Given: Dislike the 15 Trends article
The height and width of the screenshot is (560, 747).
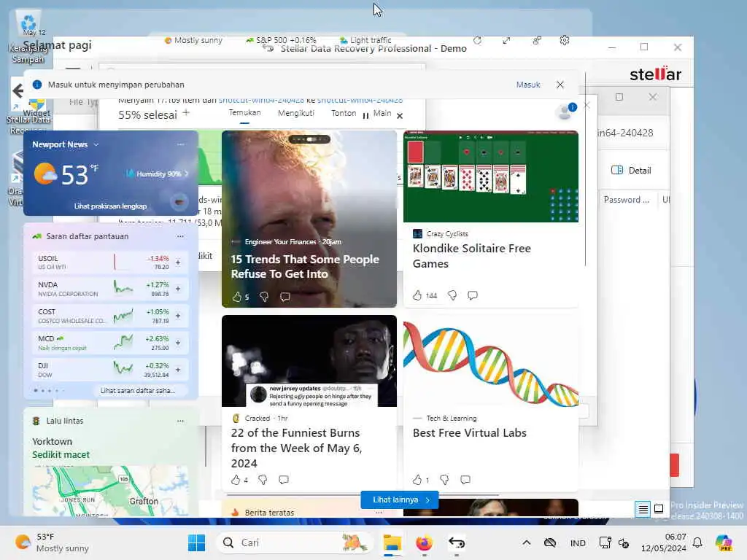Looking at the screenshot, I should tap(264, 297).
